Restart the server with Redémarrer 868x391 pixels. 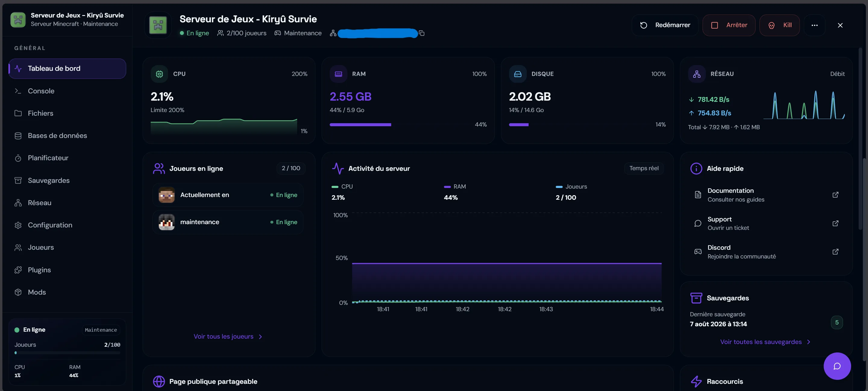665,25
